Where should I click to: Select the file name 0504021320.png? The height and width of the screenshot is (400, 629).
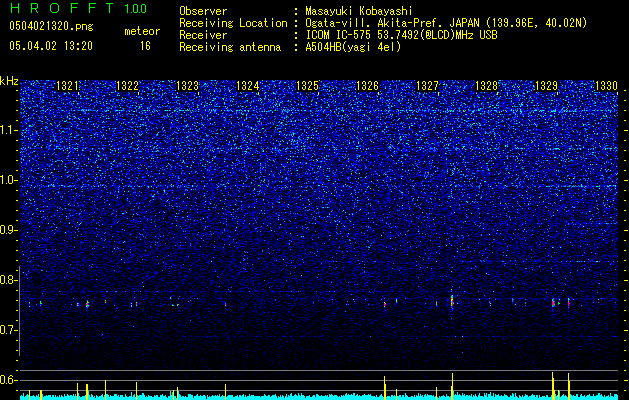point(51,26)
